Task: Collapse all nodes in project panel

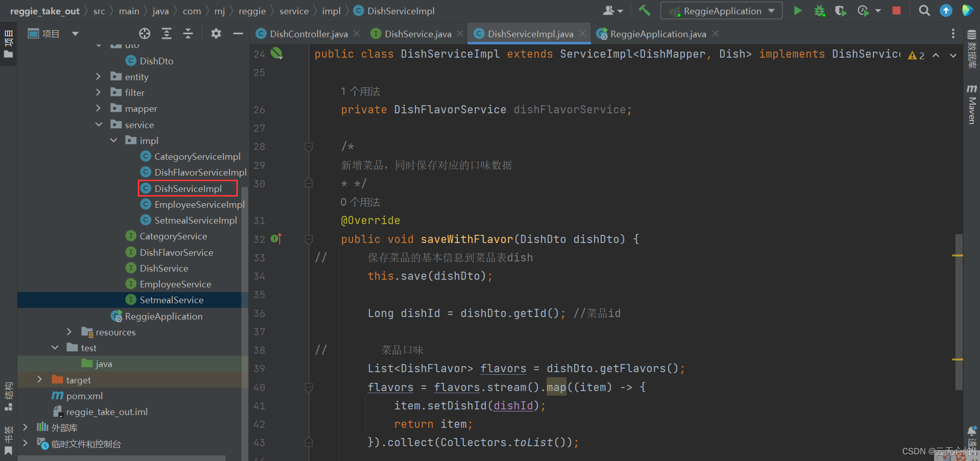Action: point(188,34)
